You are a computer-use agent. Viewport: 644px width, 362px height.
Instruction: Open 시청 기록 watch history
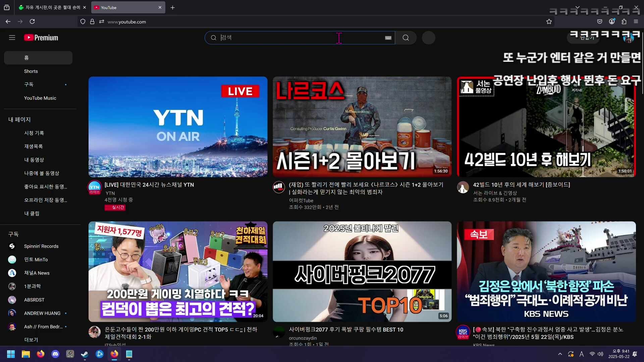(x=38, y=133)
